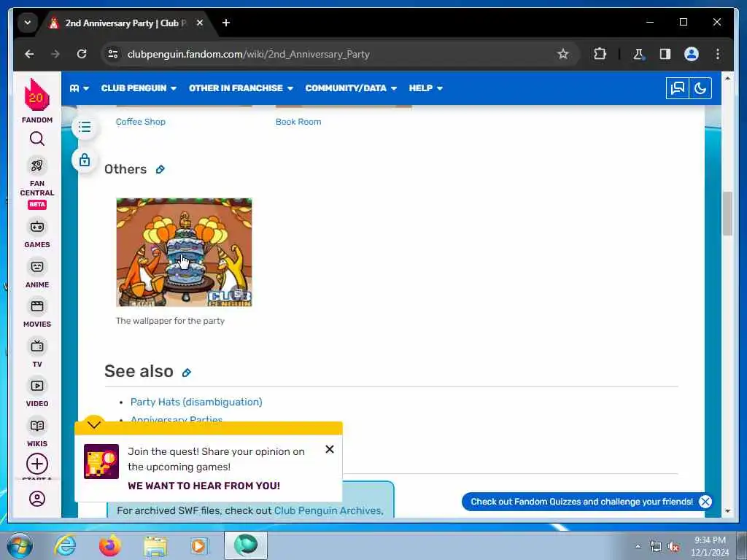747x560 pixels.
Task: Click the scrollbar down arrow
Action: 727,511
